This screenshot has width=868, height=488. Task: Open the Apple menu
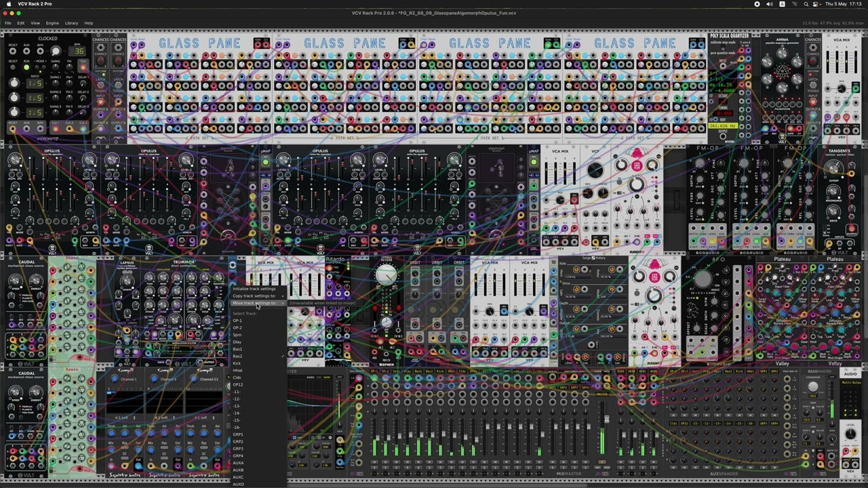pyautogui.click(x=7, y=4)
